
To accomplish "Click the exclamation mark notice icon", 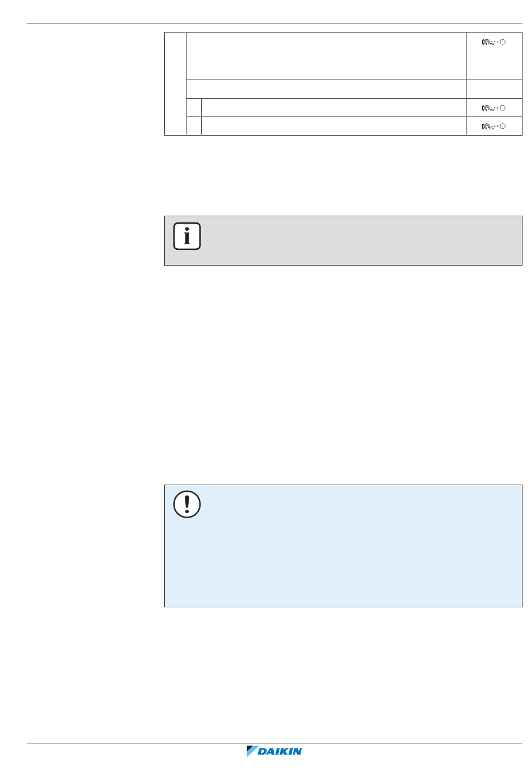I will coord(187,504).
